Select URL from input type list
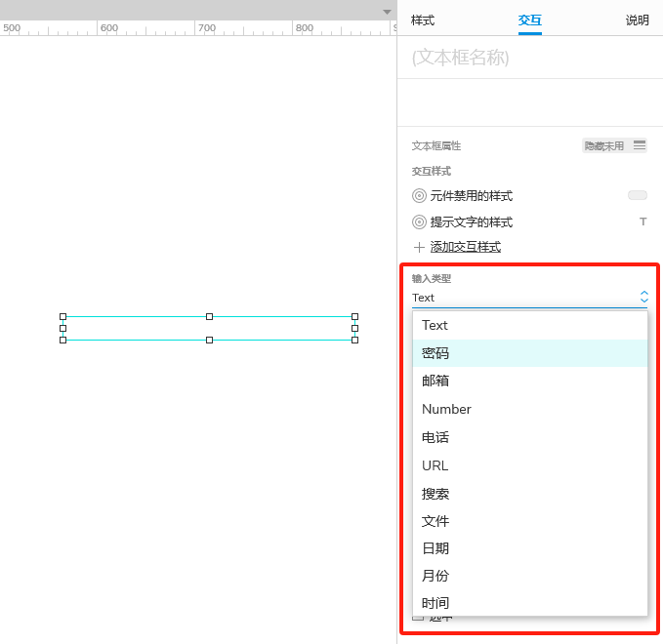 (x=530, y=465)
